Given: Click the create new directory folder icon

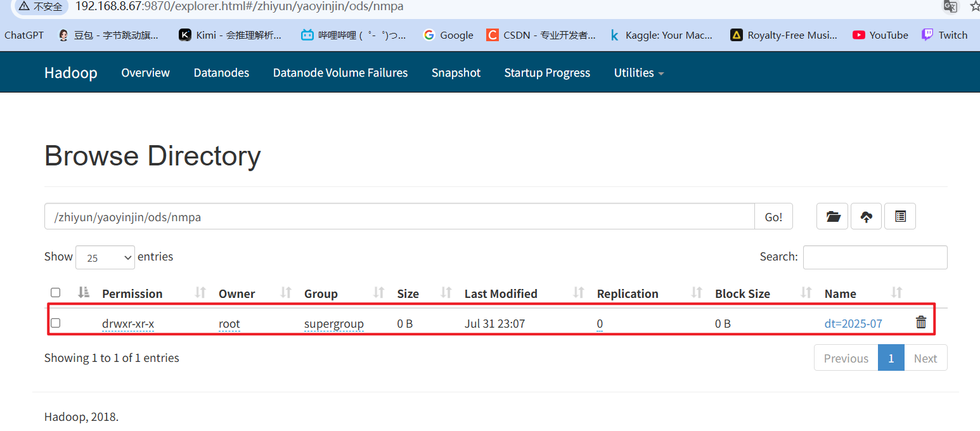Looking at the screenshot, I should tap(832, 217).
